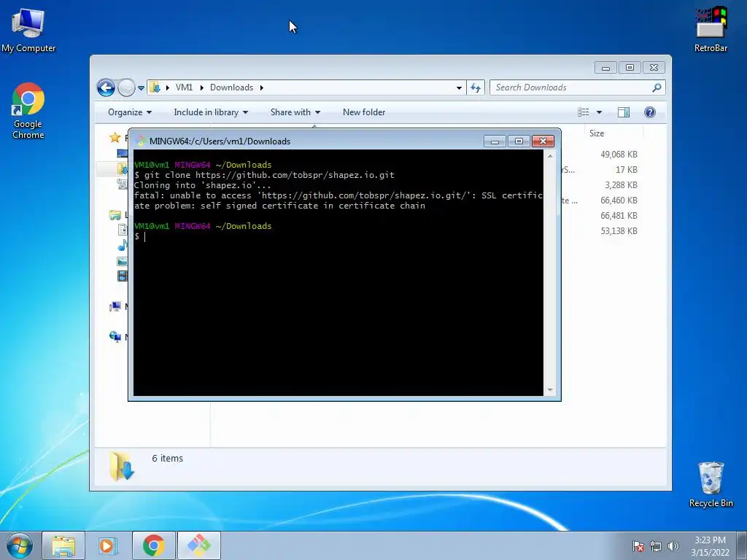Image resolution: width=747 pixels, height=560 pixels.
Task: Select the file sized 66,481 KB
Action: (619, 216)
